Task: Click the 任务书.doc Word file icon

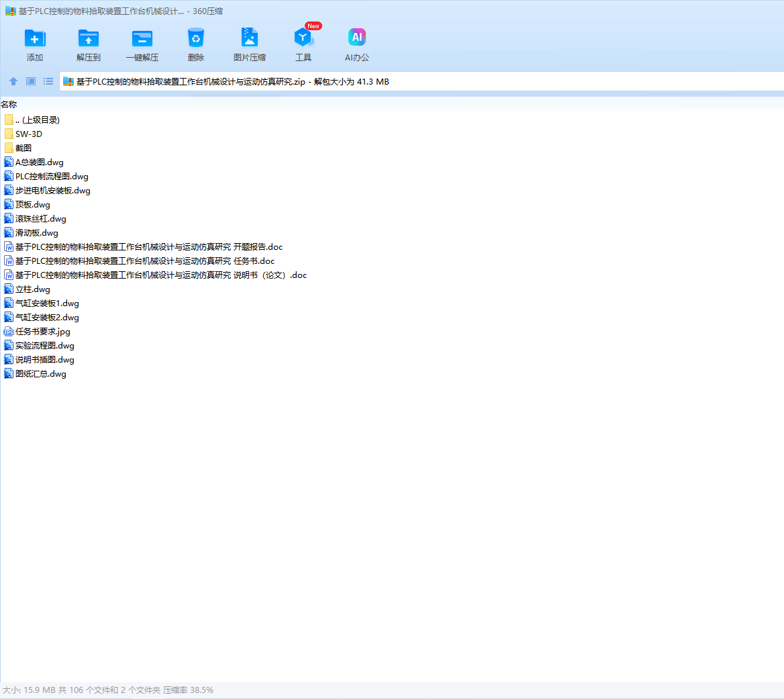Action: [x=9, y=261]
